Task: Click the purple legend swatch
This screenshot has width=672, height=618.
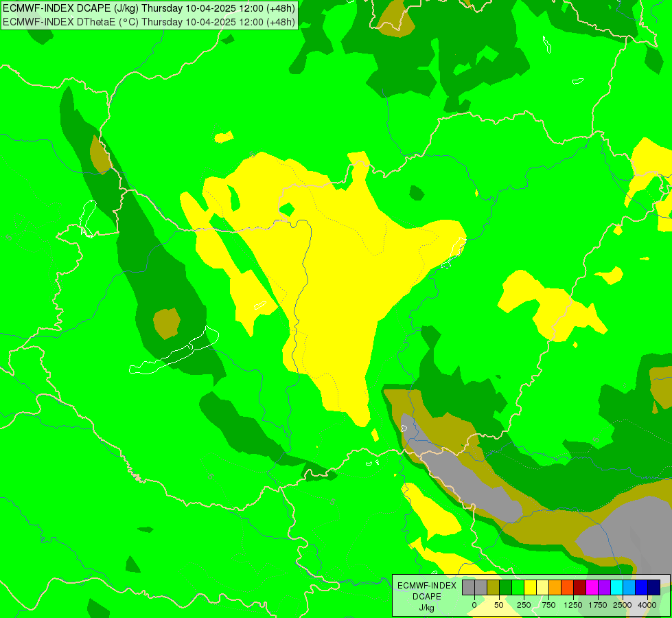Action: [604, 587]
